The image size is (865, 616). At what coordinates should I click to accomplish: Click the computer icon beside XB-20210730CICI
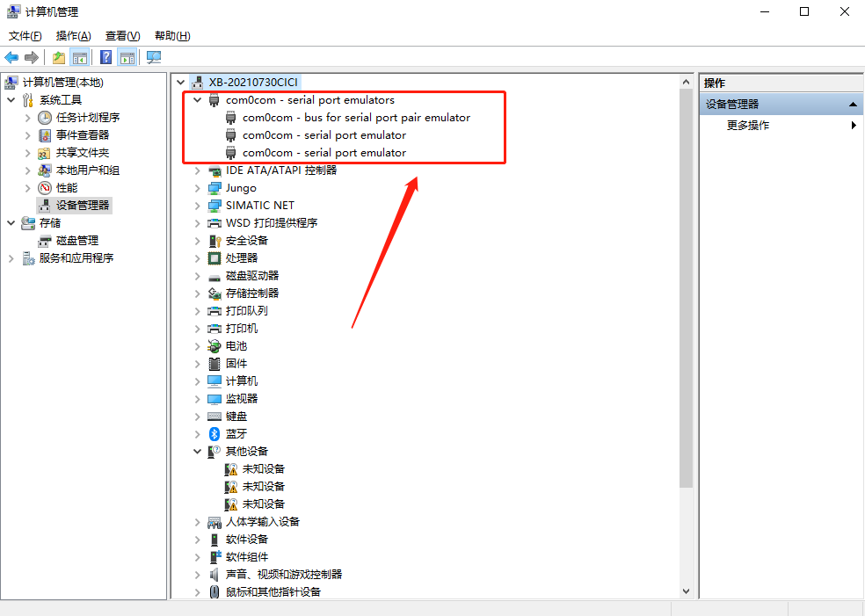197,83
